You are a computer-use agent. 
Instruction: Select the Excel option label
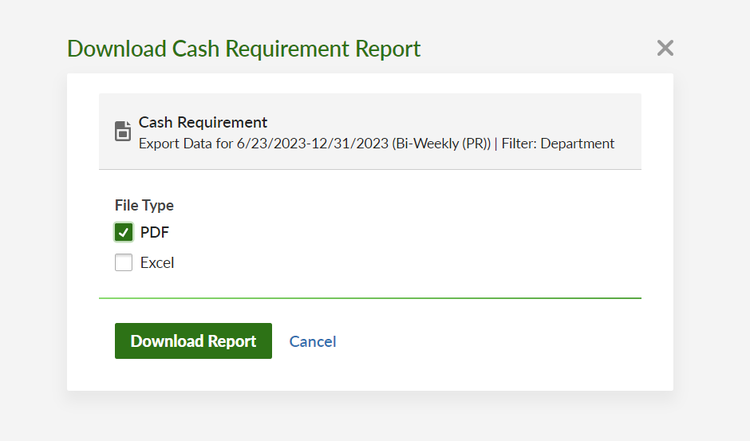[x=157, y=263]
